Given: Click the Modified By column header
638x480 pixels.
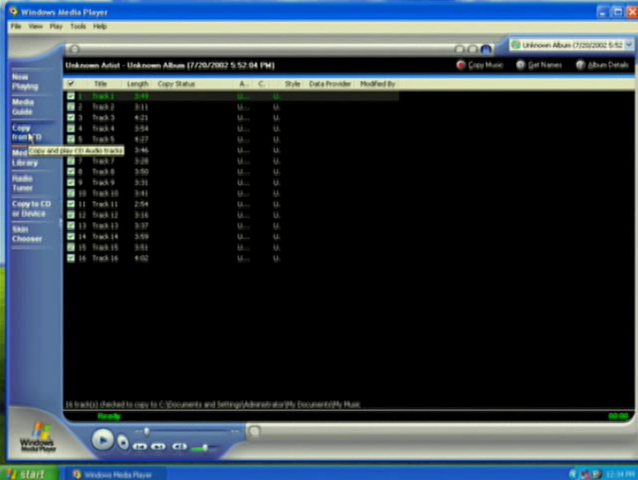Looking at the screenshot, I should [x=378, y=84].
